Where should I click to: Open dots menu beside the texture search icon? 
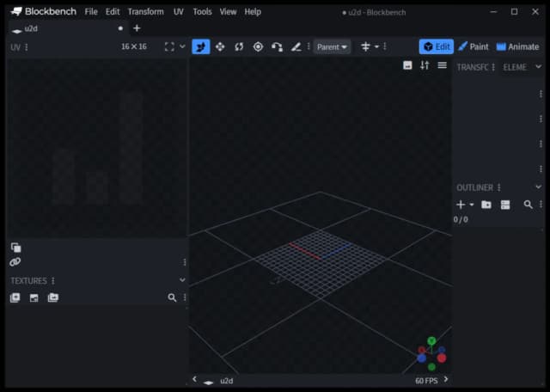(185, 297)
